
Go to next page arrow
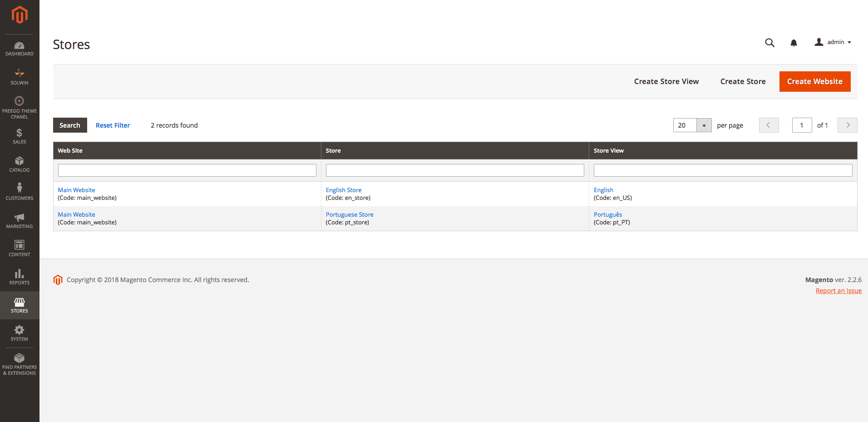pyautogui.click(x=847, y=125)
